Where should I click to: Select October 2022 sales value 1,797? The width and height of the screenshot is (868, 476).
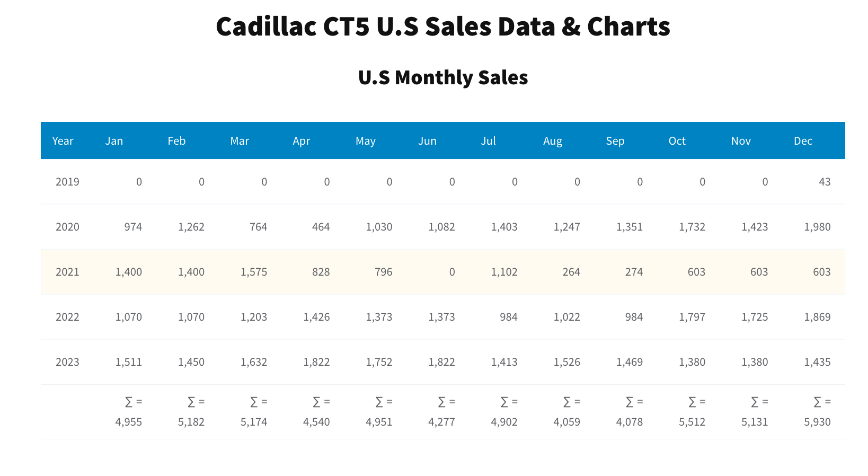click(x=692, y=317)
